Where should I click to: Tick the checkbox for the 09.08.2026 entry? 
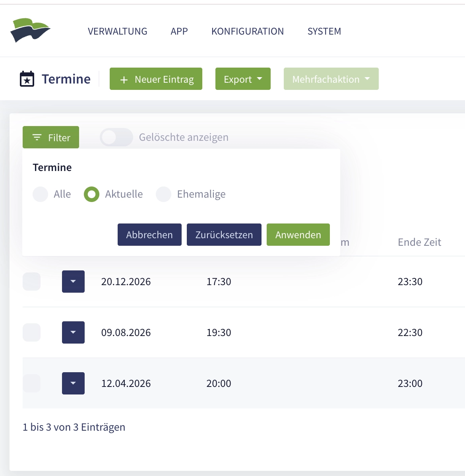(x=32, y=332)
